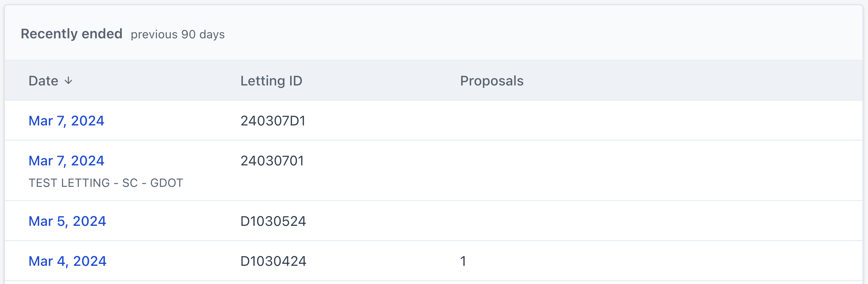Open the Mar 4, 2024 letting link
868x284 pixels.
[67, 261]
